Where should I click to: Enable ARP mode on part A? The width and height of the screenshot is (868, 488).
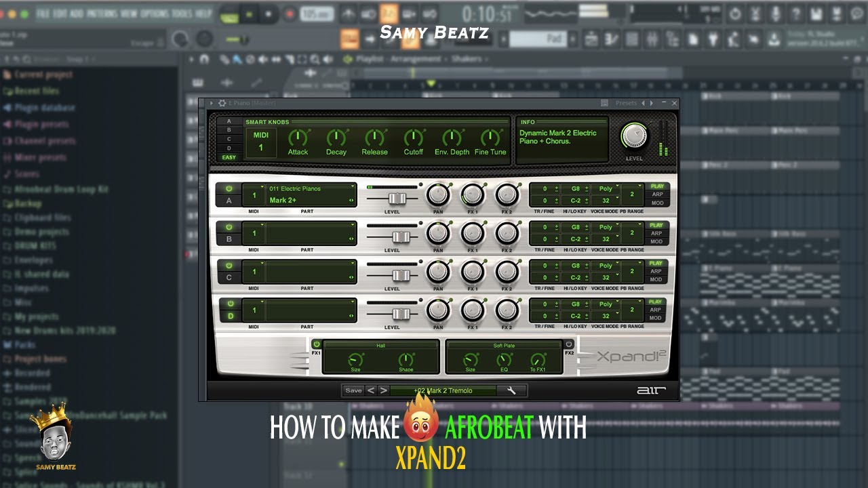click(656, 195)
